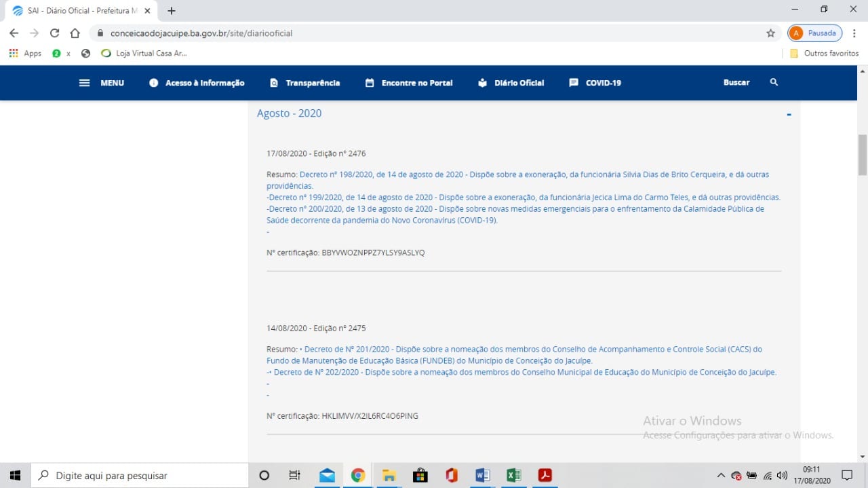Click the search magnifier icon in navbar
This screenshot has width=868, height=488.
pos(774,82)
